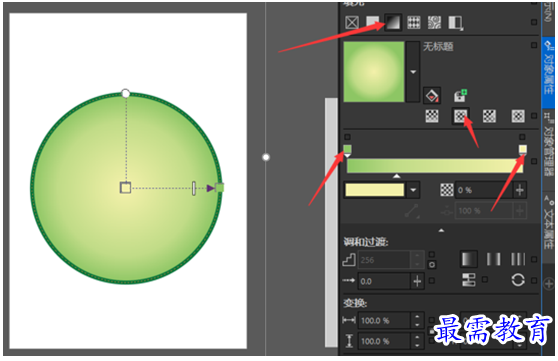This screenshot has width=558, height=361.
Task: Click the node transparency 0 % field
Action: pyautogui.click(x=484, y=190)
